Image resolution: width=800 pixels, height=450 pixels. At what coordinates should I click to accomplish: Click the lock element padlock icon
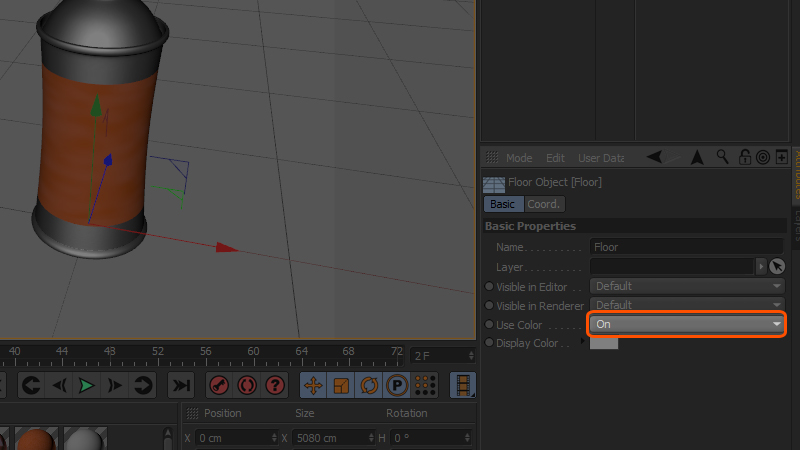pyautogui.click(x=744, y=157)
